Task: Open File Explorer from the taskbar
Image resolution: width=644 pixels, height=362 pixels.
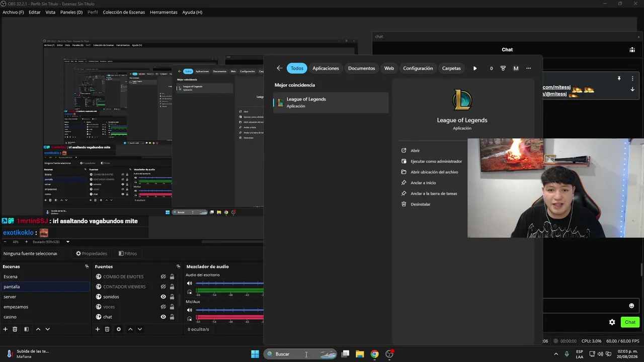Action: point(360,354)
